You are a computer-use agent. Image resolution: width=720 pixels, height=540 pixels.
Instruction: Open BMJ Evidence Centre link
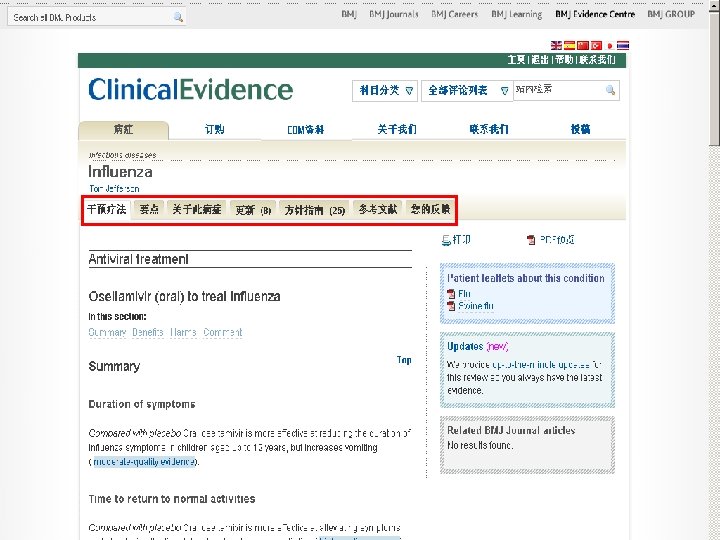[595, 14]
